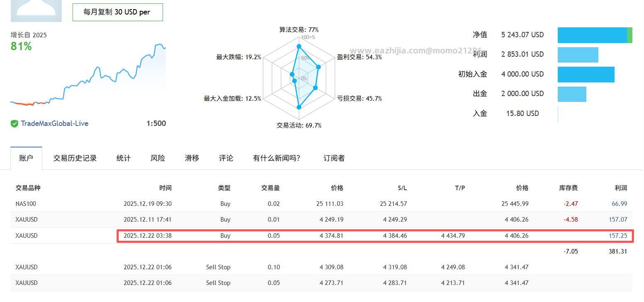Open the 有什么新闻吗? tab
The image size is (644, 302).
click(x=277, y=158)
